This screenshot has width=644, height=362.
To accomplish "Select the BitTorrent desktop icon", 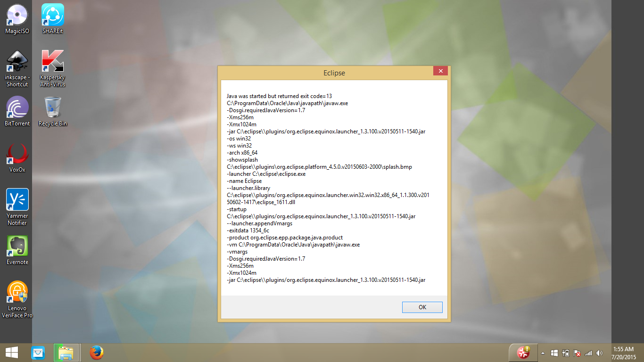I will pos(17,111).
